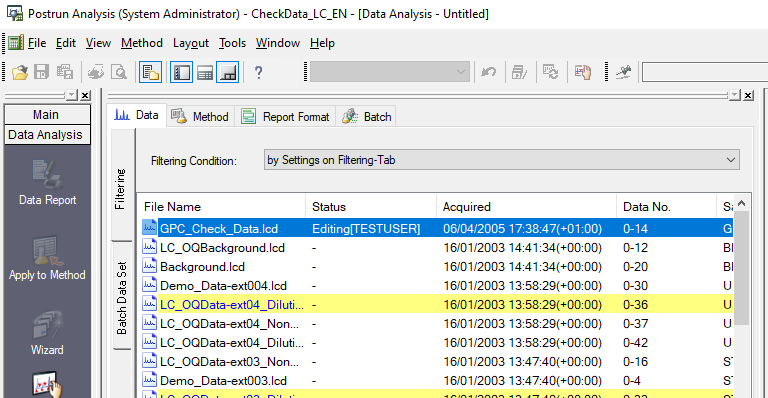Screen dimensions: 768x398
Task: Open the File menu
Action: (x=37, y=43)
